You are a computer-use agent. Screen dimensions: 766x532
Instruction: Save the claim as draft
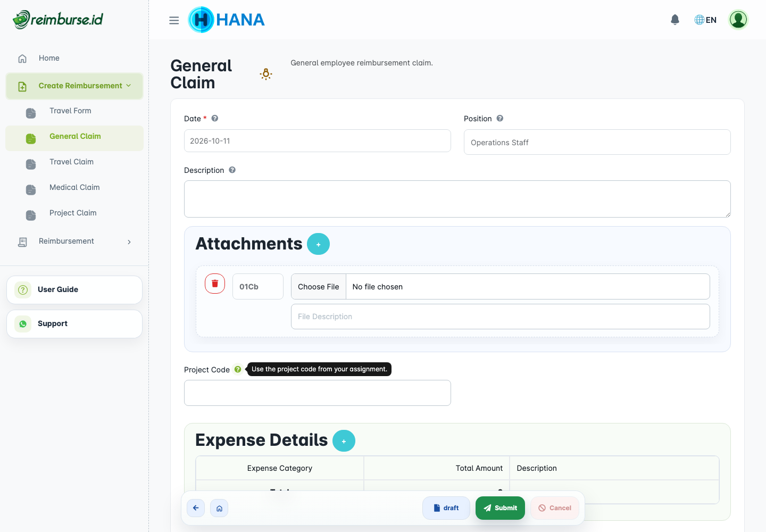(446, 508)
